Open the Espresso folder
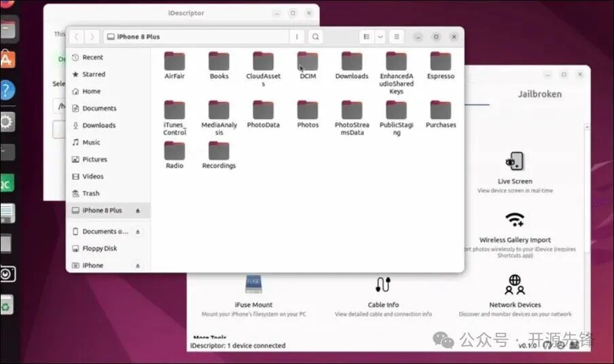The height and width of the screenshot is (364, 614). click(441, 66)
